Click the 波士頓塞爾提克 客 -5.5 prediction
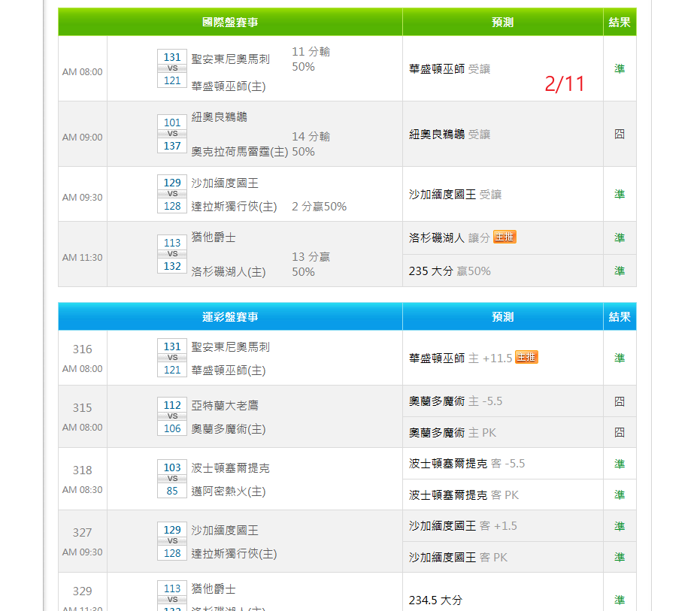The height and width of the screenshot is (611, 700). (467, 464)
